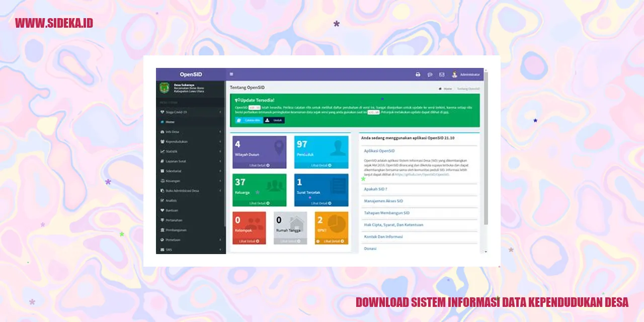
Task: Open the Sekretariat sidebar menu
Action: [x=191, y=171]
